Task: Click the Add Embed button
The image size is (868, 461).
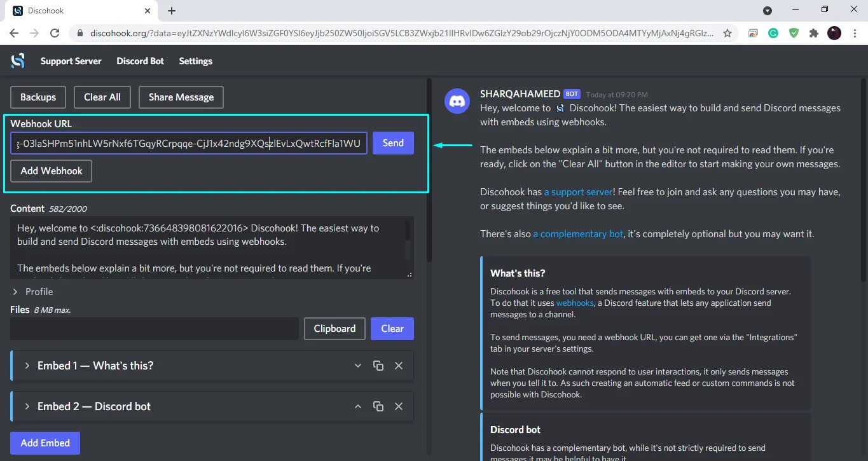Action: pyautogui.click(x=45, y=443)
